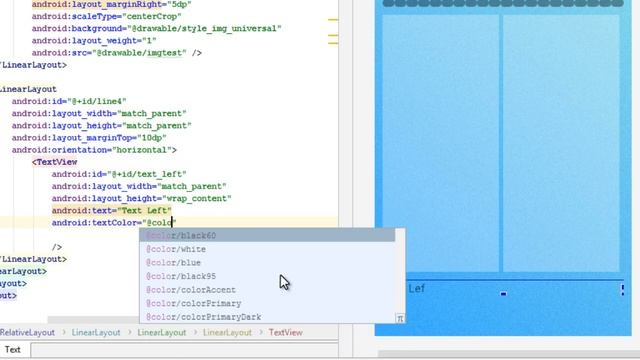Click android:layout_marginTop="10dp" line

tap(89, 138)
